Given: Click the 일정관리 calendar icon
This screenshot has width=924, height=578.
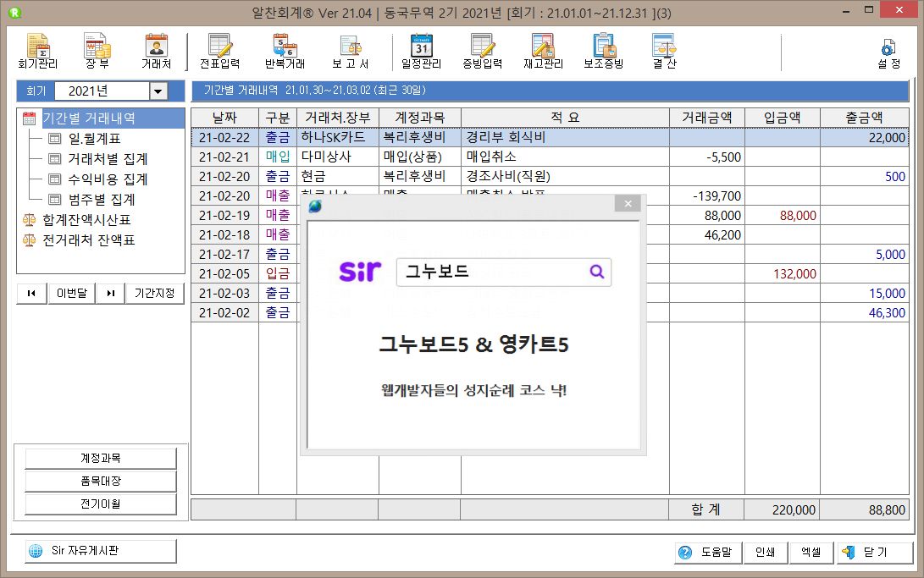Looking at the screenshot, I should coord(421,51).
